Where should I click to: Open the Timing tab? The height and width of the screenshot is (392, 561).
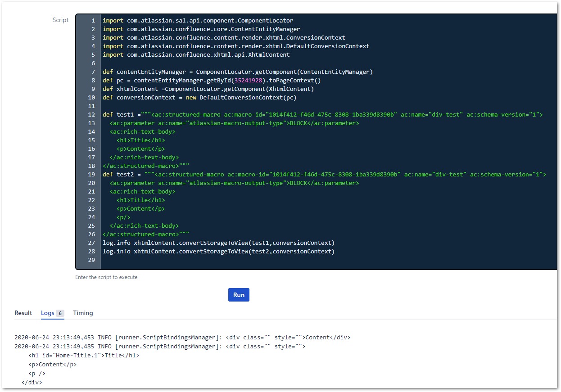(83, 313)
